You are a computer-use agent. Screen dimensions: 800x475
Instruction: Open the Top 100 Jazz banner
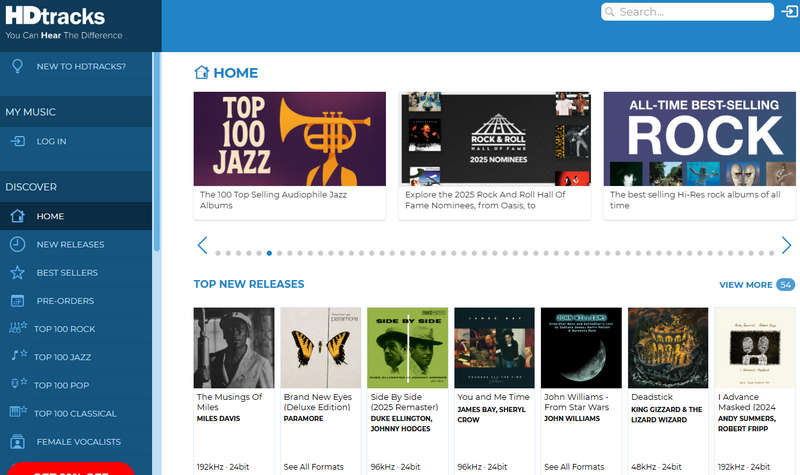pyautogui.click(x=290, y=139)
